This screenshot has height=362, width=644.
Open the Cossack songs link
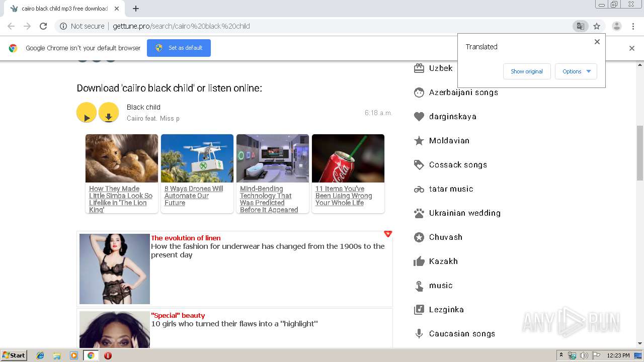click(458, 165)
